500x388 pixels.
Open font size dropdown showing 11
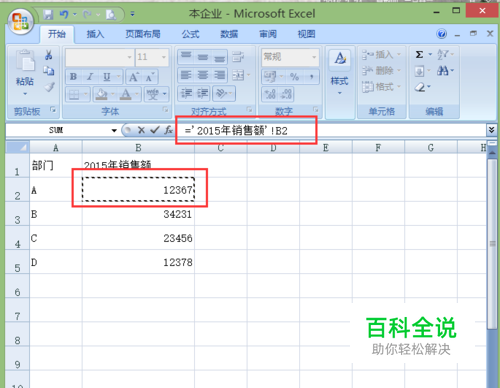164,57
